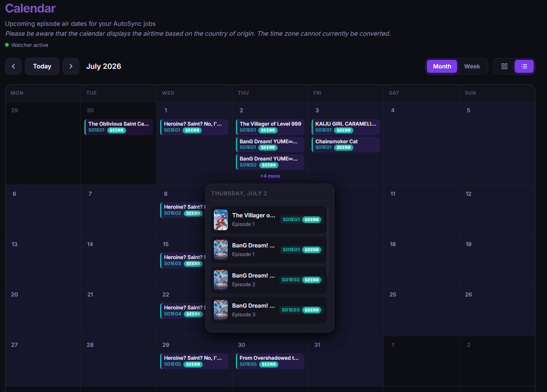Click the Watcher active status indicator
This screenshot has height=392, width=547.
tap(27, 45)
